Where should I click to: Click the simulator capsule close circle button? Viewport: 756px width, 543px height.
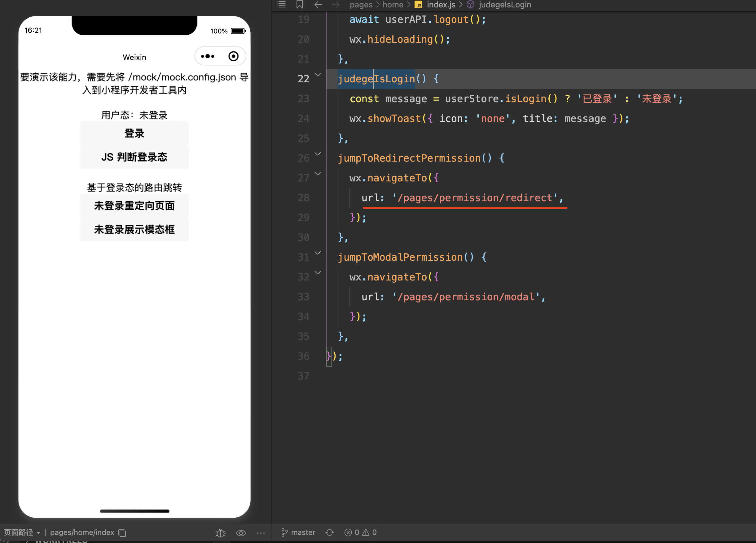[233, 56]
